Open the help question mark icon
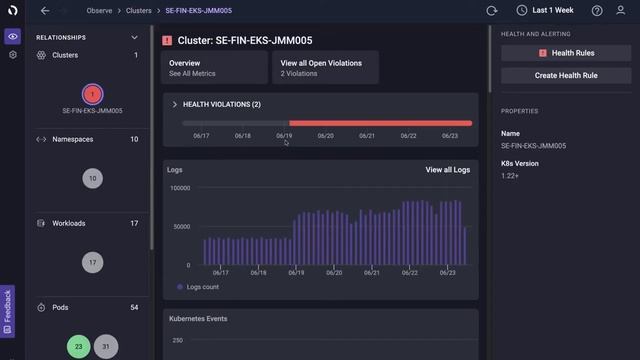The image size is (640, 360). click(x=597, y=11)
